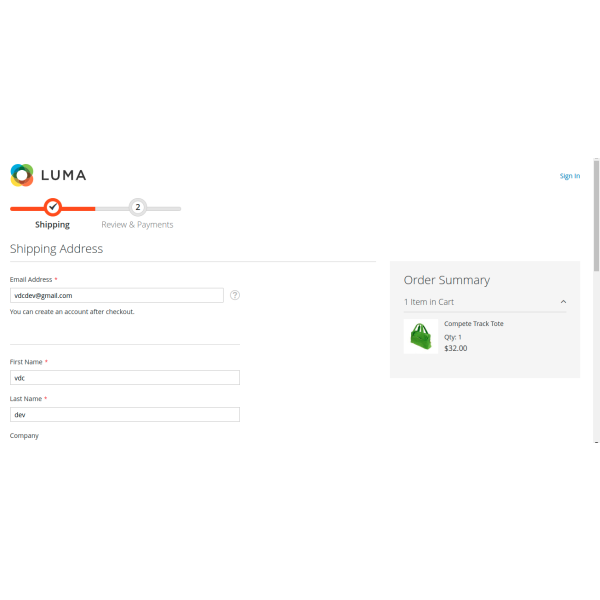Click into the First Name field
Image resolution: width=600 pixels, height=600 pixels.
tap(124, 378)
